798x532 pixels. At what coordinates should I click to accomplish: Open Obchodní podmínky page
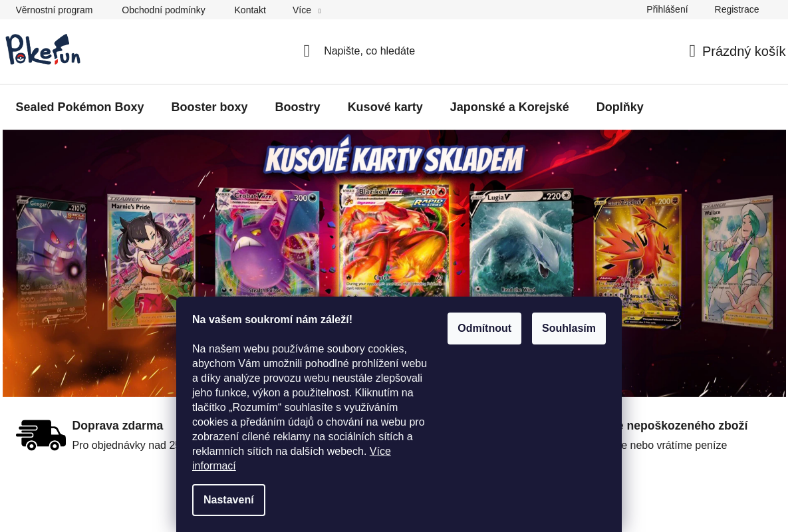(164, 10)
